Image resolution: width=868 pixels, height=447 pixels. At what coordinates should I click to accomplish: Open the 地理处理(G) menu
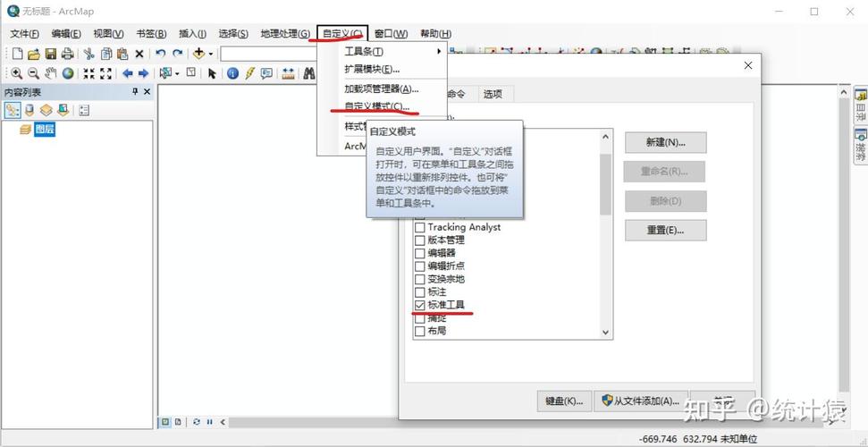click(x=285, y=34)
